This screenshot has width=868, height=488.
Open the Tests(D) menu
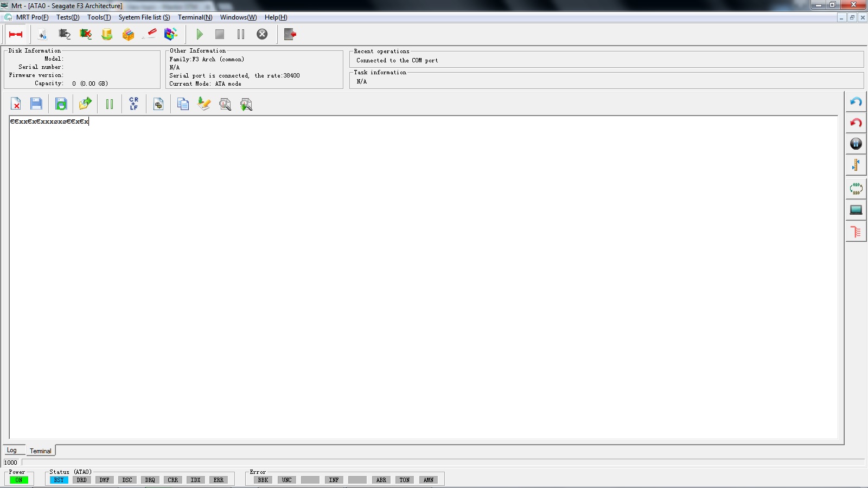[x=68, y=17]
